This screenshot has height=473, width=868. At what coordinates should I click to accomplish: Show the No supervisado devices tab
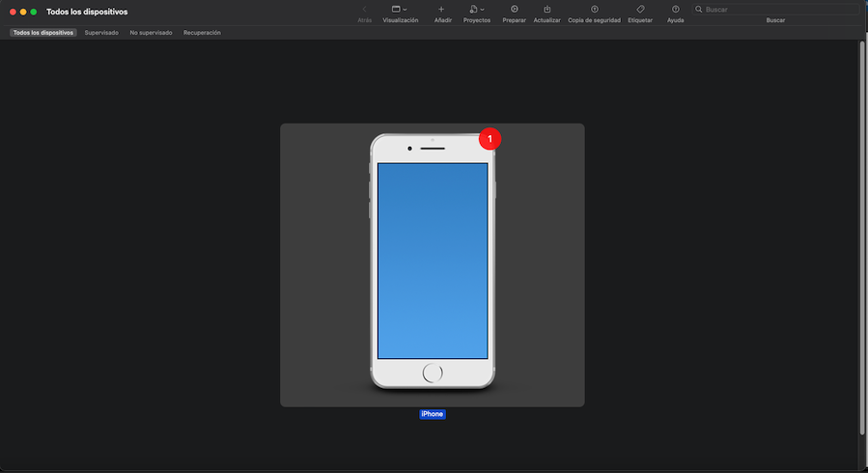coord(151,32)
